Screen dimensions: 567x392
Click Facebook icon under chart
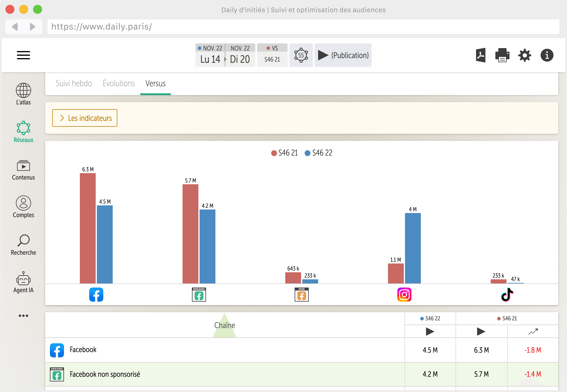tap(96, 295)
